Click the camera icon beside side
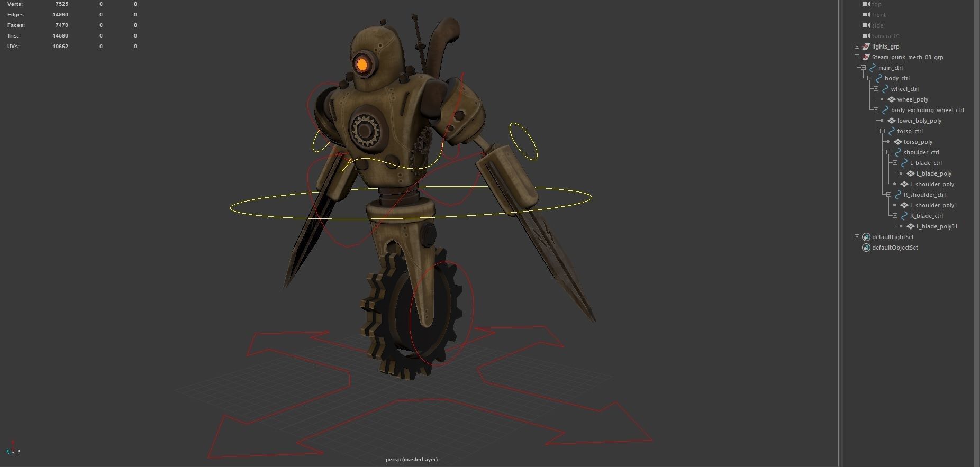This screenshot has height=467, width=980. point(866,25)
